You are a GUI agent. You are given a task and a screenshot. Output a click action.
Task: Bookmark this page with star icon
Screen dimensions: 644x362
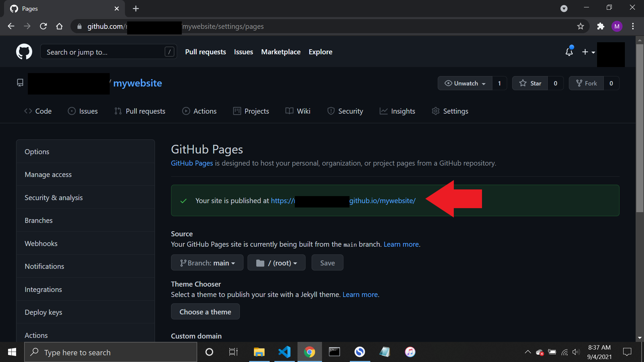click(x=581, y=26)
